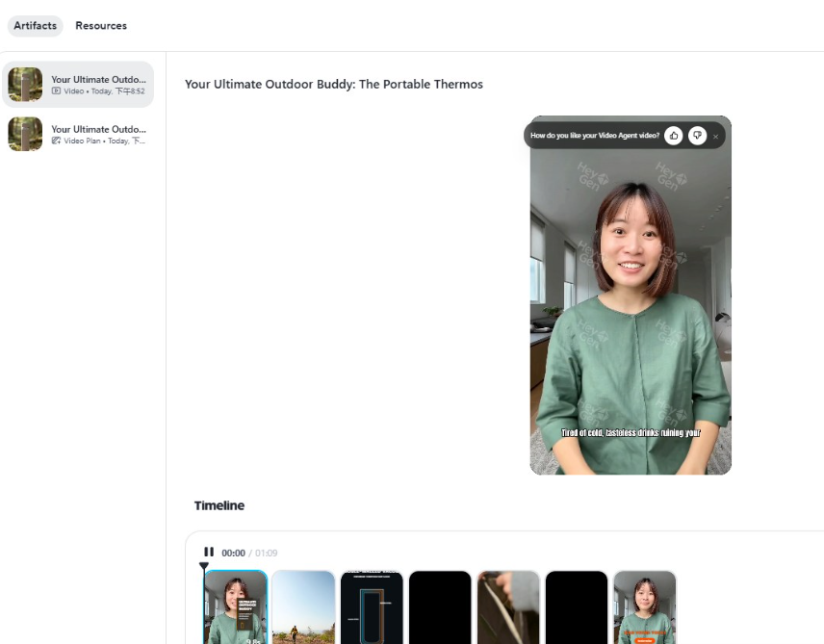Screen dimensions: 824x644
Task: Click the 00:00 current time readout
Action: (x=233, y=554)
